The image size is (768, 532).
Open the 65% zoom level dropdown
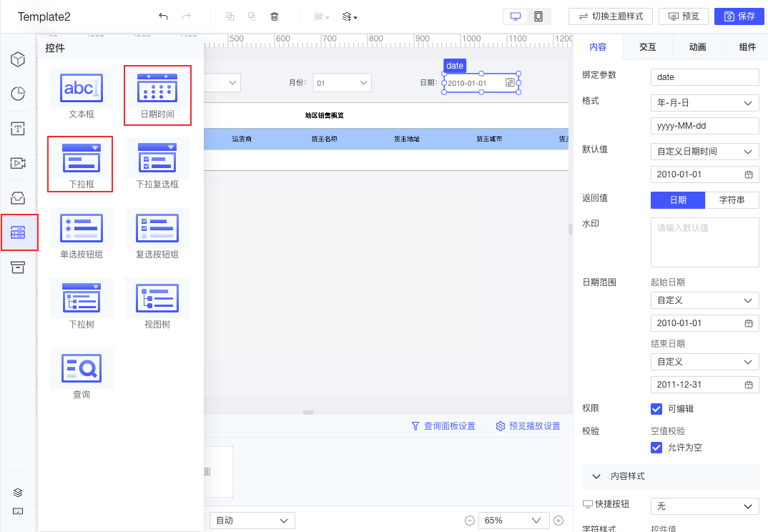pos(513,521)
